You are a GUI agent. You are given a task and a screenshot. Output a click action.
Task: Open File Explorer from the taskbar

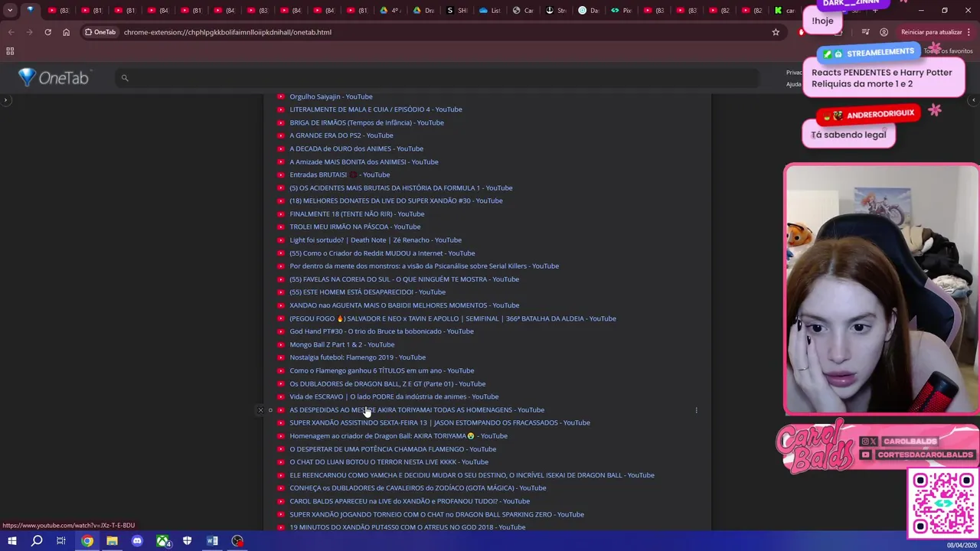coord(112,541)
